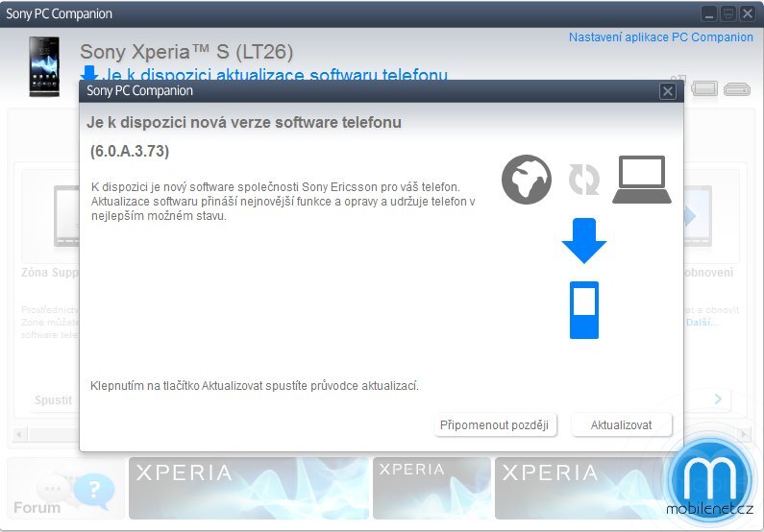Close the Sony PC Companion update dialog

tap(668, 91)
